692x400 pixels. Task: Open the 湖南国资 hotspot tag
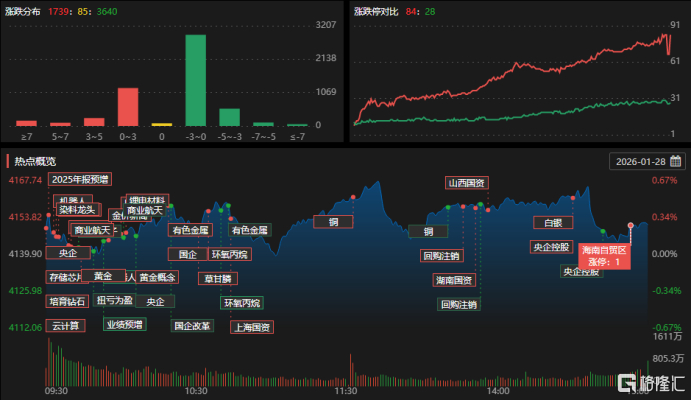[x=454, y=280]
